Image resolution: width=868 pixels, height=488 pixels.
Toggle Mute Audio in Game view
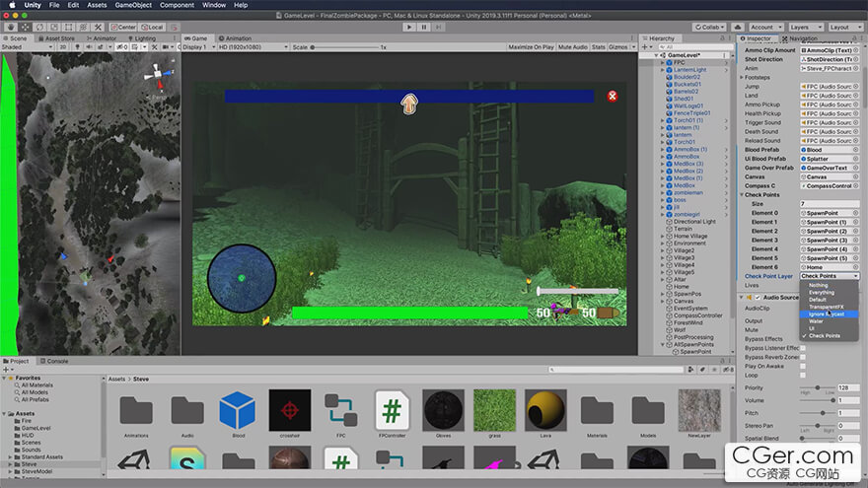[572, 47]
